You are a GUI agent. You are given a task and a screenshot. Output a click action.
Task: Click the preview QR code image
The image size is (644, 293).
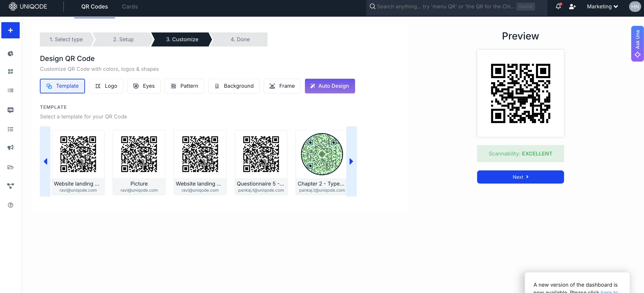(520, 93)
